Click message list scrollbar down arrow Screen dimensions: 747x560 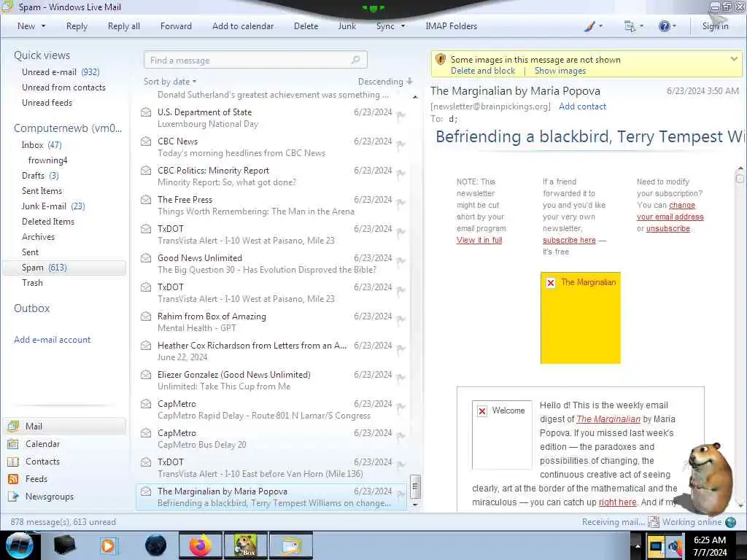point(415,505)
